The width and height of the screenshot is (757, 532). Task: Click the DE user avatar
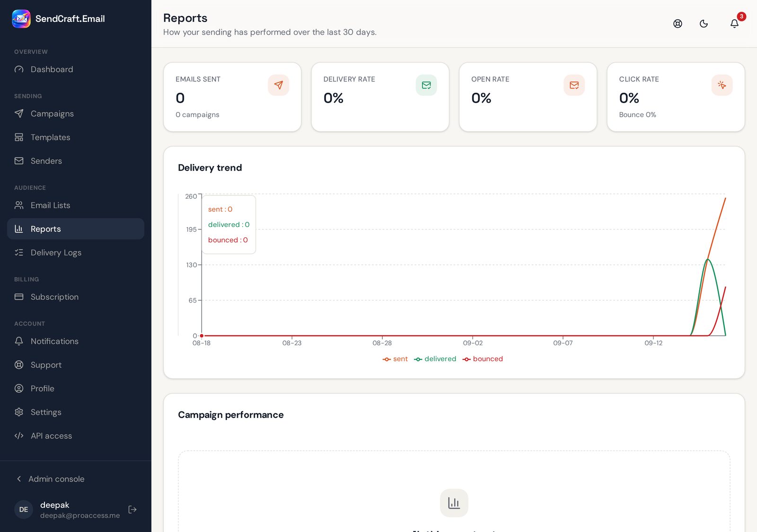[x=24, y=509]
